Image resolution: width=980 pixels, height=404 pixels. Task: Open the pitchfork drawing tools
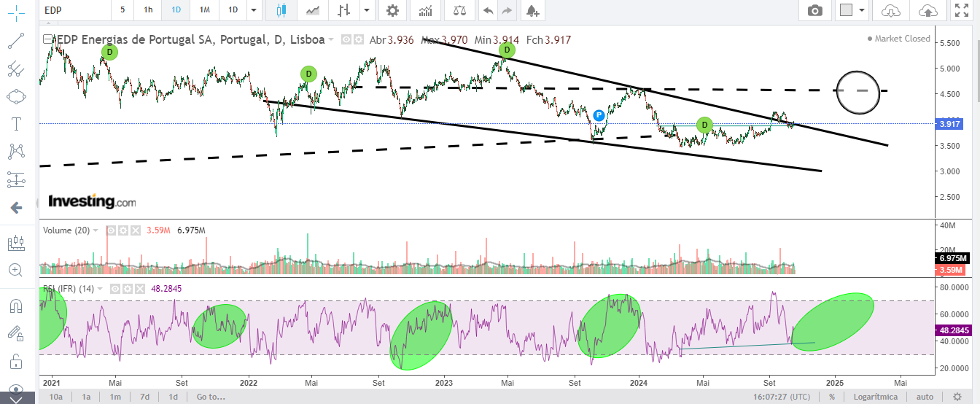coord(15,69)
